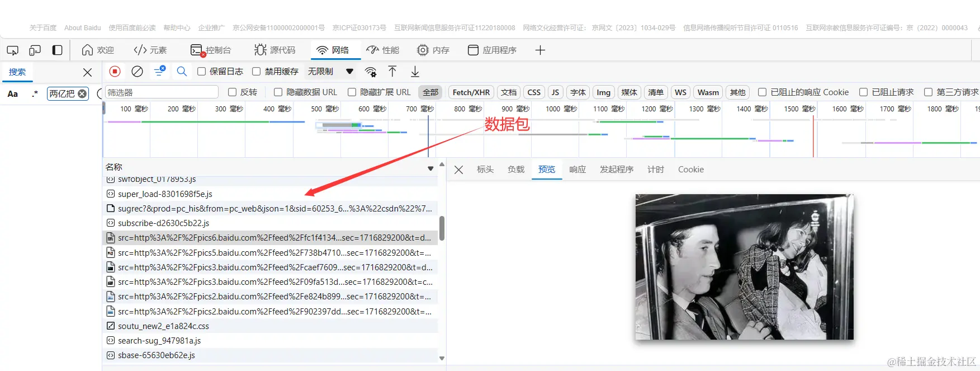Open the 标头 headers tab
Screen dimensions: 980x371
(x=485, y=170)
